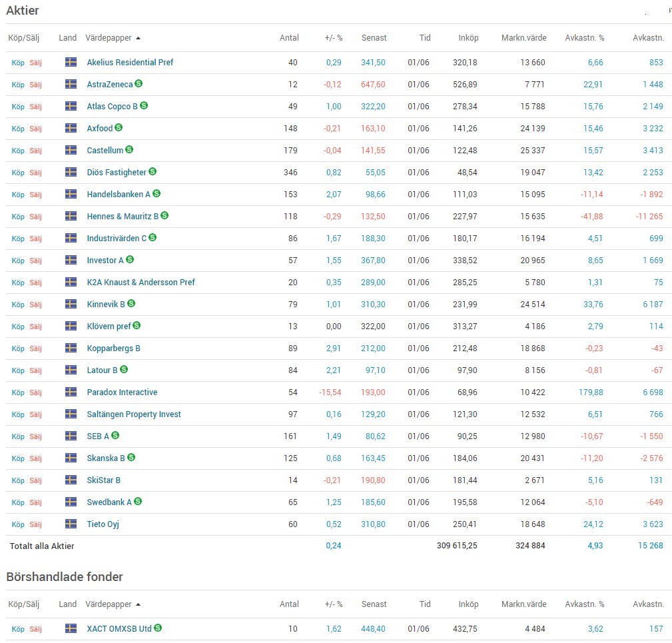
Task: Click the Swedish flag in the Tieto Oyj row
Action: click(71, 524)
